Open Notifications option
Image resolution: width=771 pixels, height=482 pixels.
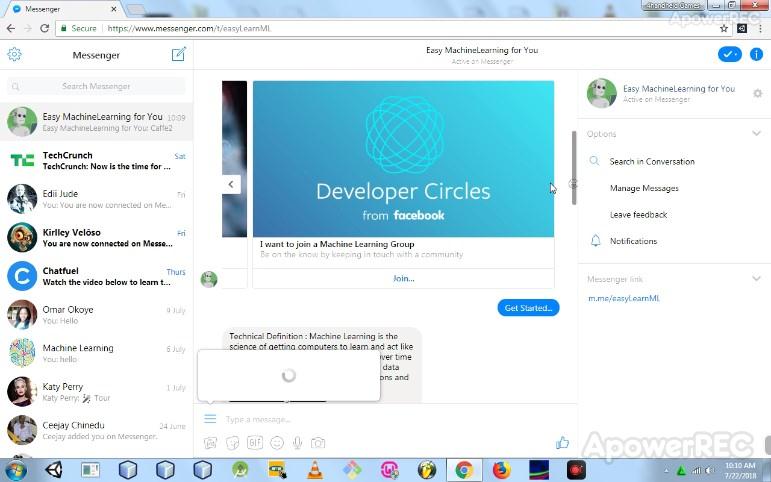click(633, 241)
